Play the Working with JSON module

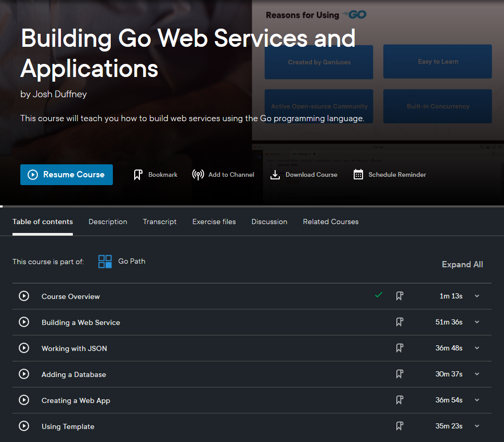click(24, 348)
